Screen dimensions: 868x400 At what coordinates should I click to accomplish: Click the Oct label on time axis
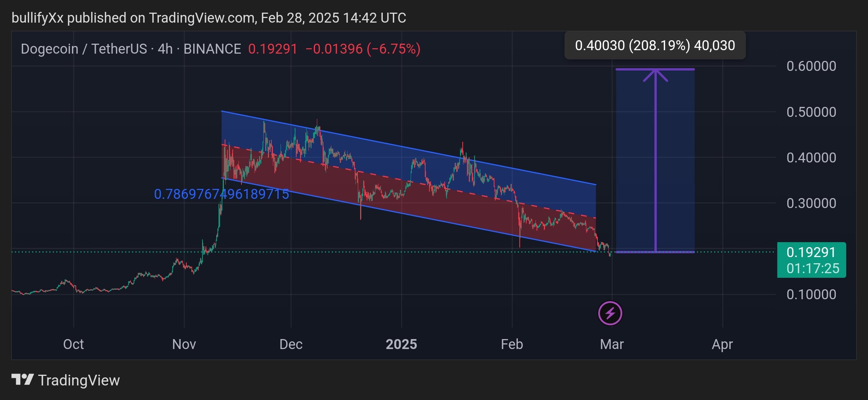(73, 344)
